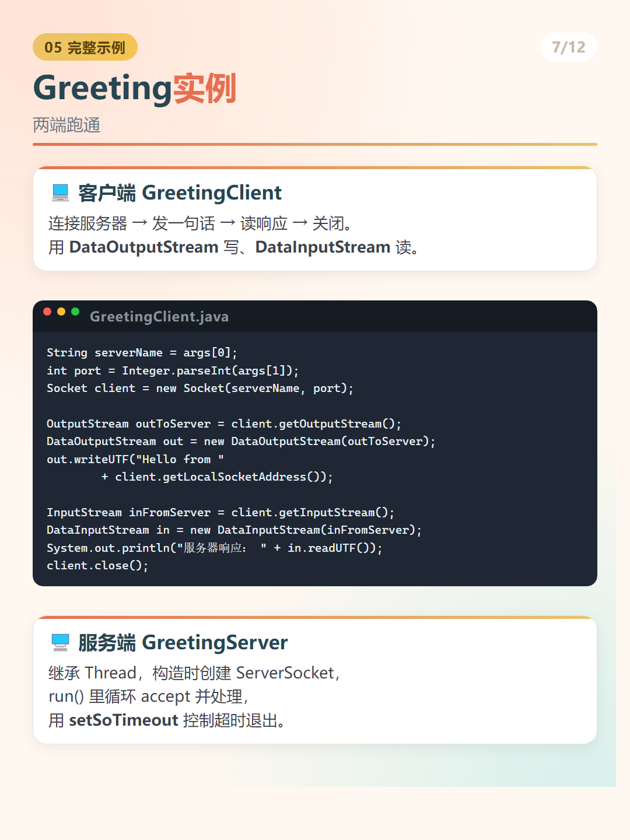The image size is (630, 840).
Task: Click the code line String serverName = args[0];
Action: click(142, 352)
